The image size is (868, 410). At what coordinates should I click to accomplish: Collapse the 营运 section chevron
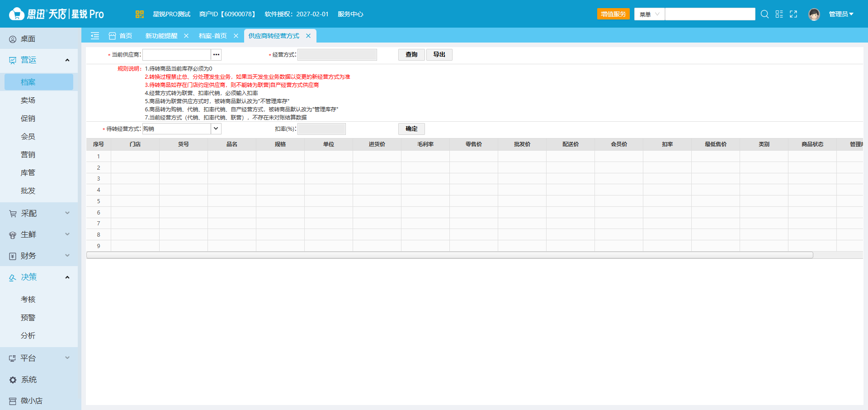point(67,60)
